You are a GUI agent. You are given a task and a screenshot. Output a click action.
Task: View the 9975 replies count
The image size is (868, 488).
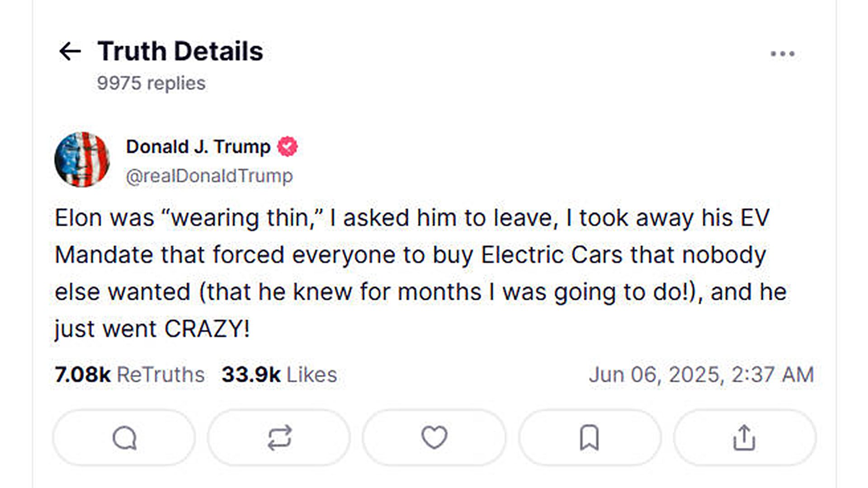coord(151,83)
